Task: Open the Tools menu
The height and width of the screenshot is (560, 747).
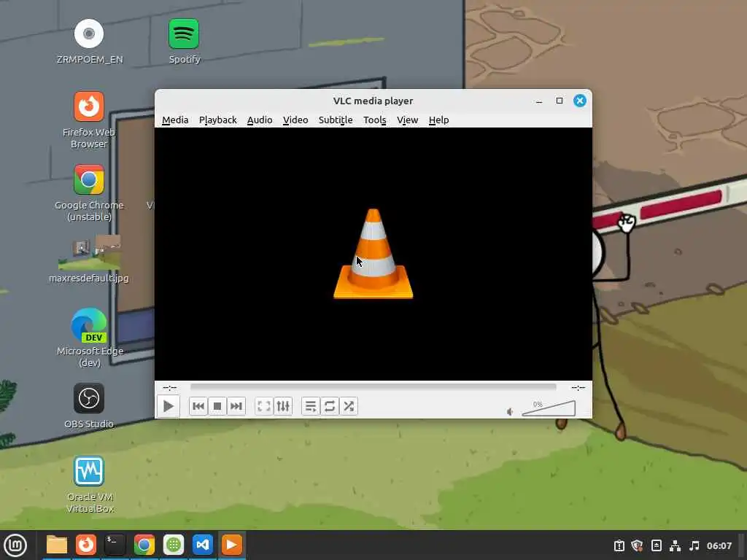Action: 374,120
